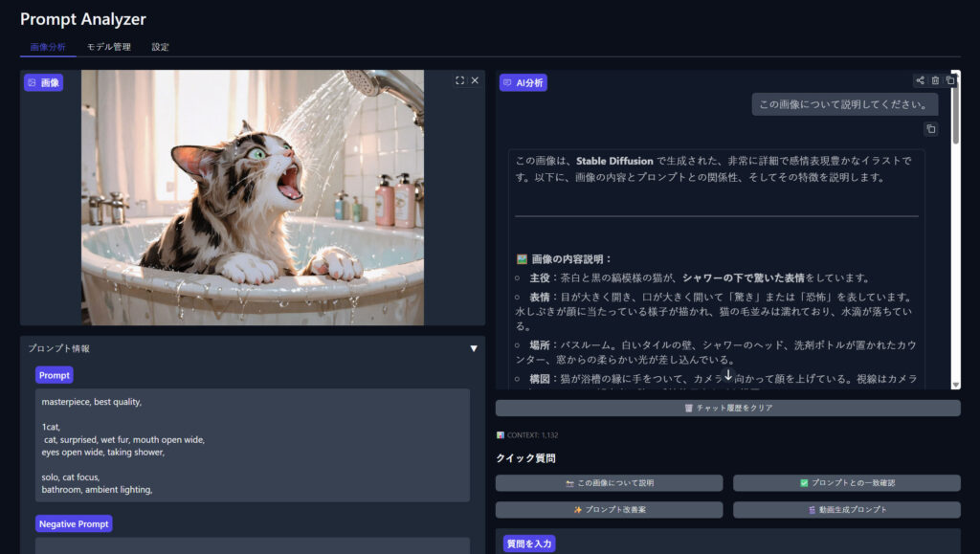Image resolution: width=980 pixels, height=554 pixels.
Task: Click the Negative Prompt text field
Action: pyautogui.click(x=253, y=545)
